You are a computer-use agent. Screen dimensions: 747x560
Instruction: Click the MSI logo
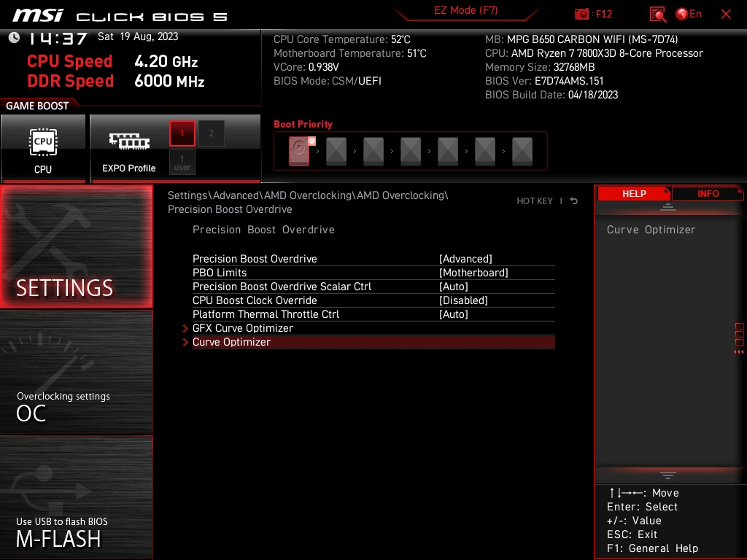[x=38, y=15]
